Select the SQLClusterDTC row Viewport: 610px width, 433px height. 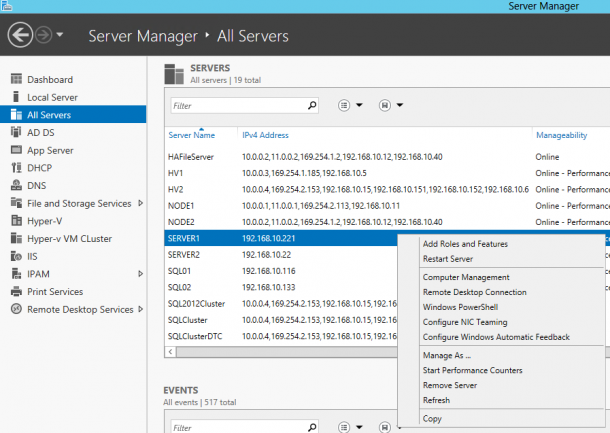(281, 337)
